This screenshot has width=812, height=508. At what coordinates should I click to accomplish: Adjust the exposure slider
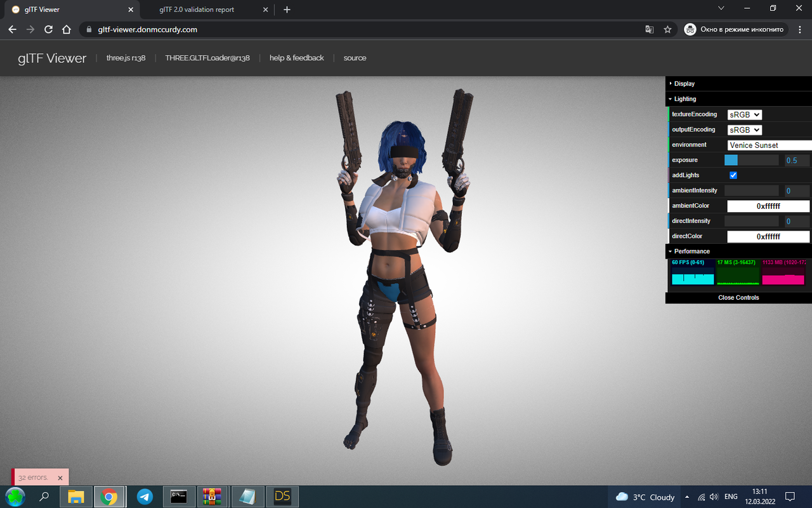(751, 160)
